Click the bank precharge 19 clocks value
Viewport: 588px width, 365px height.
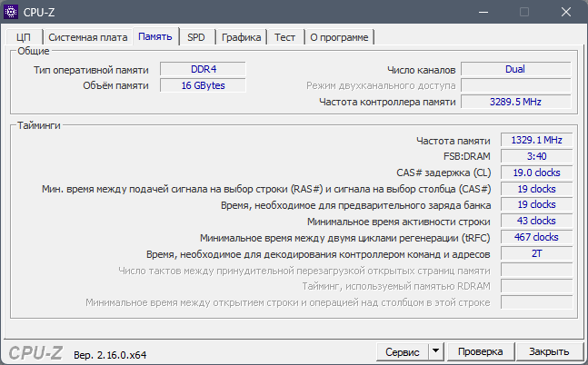tap(536, 204)
